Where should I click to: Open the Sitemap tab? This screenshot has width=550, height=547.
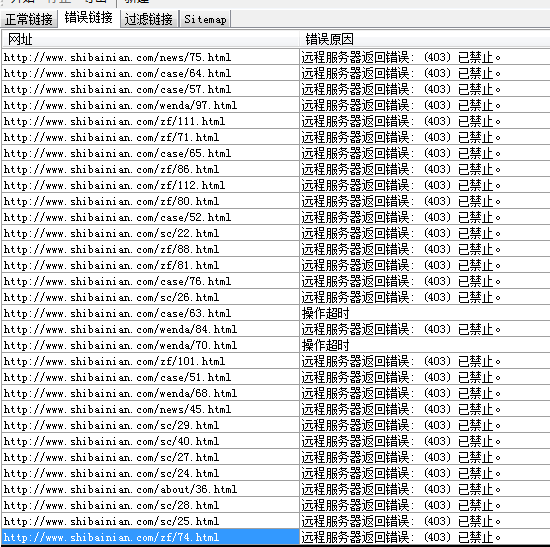coord(205,19)
